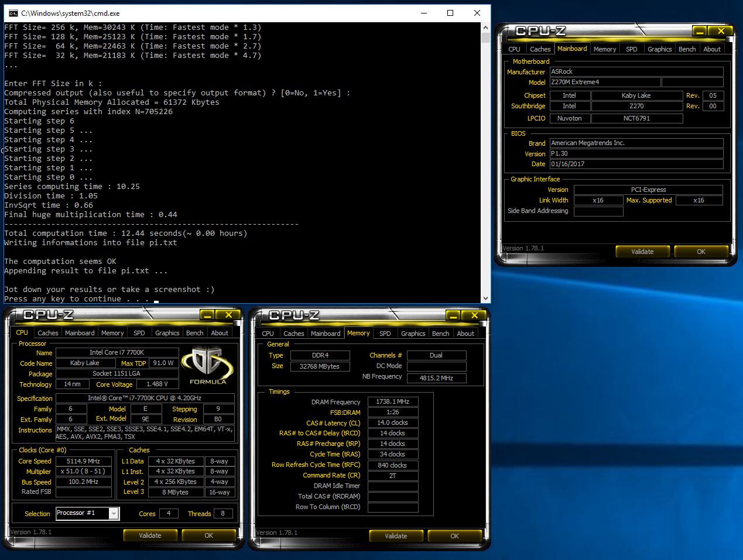The image size is (743, 560).
Task: Open About tab in Mainboard window
Action: pyautogui.click(x=712, y=49)
